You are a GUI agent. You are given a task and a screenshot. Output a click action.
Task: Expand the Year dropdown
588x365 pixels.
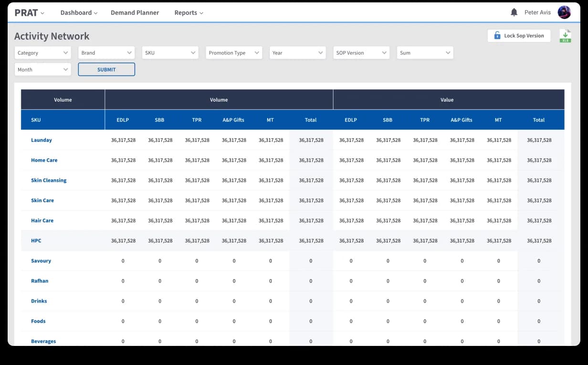click(x=297, y=53)
